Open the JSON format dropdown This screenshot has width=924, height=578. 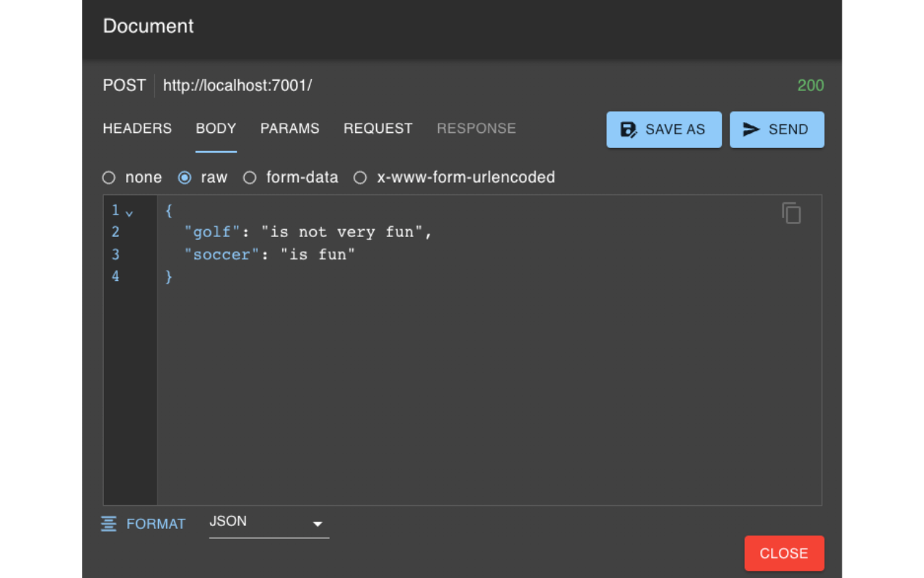coord(269,522)
